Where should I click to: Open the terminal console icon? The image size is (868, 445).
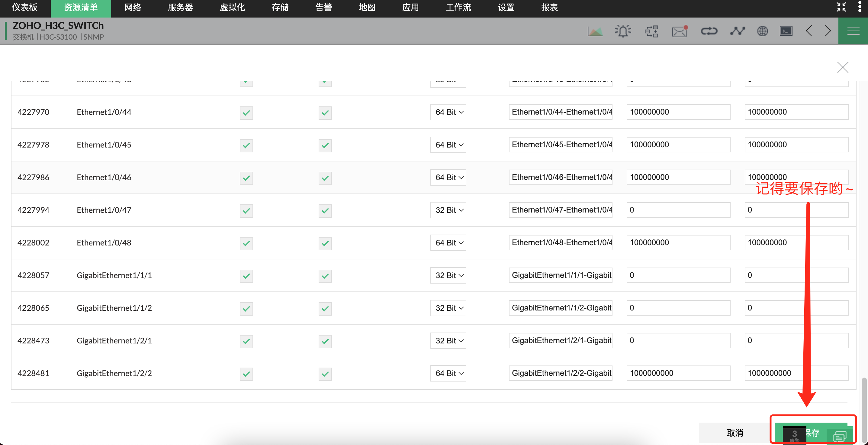click(x=786, y=31)
